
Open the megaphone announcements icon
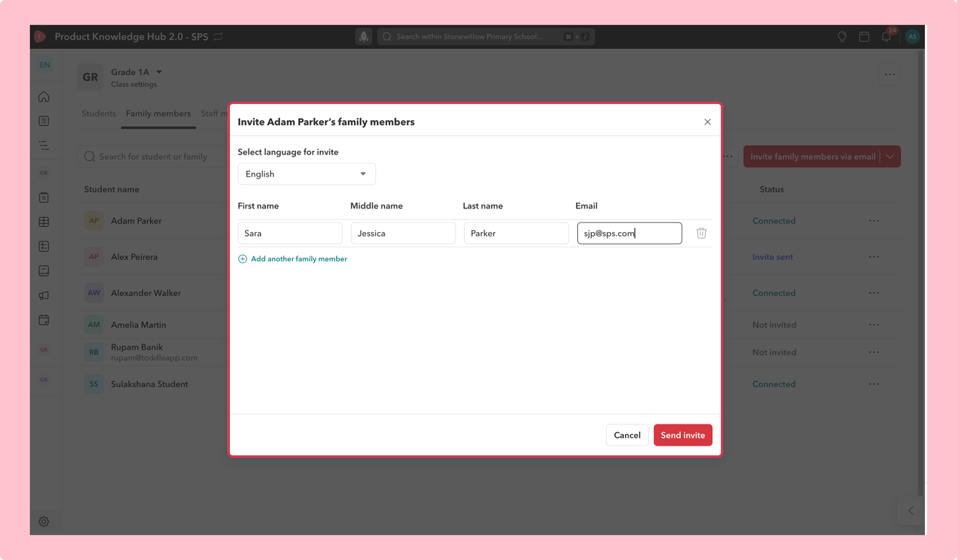tap(44, 295)
